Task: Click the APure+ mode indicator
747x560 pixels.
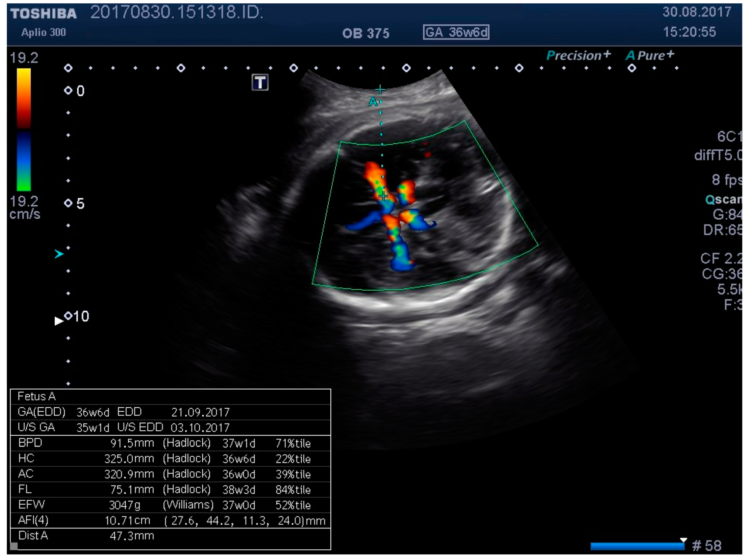Action: coord(649,55)
